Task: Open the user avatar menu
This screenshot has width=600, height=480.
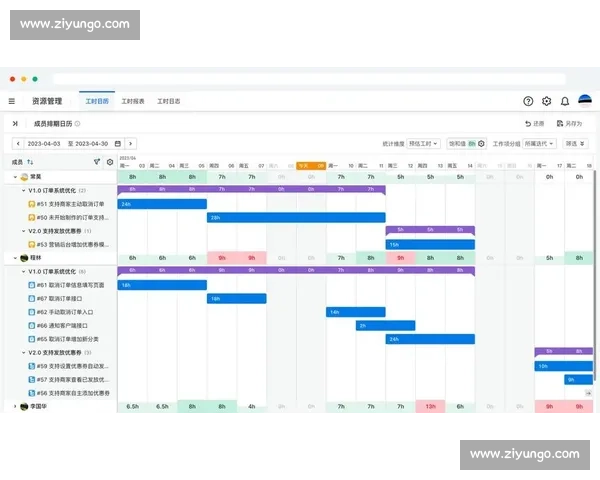Action: click(x=585, y=101)
